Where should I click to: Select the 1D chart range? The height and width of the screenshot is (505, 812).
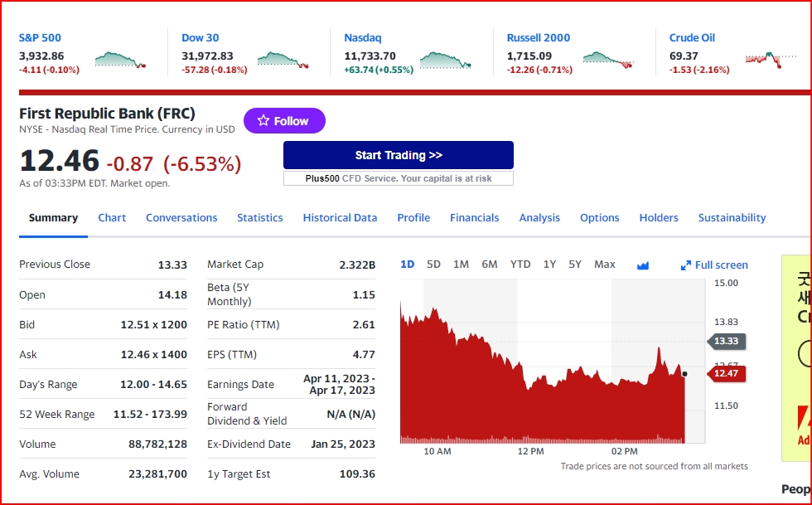(x=408, y=265)
